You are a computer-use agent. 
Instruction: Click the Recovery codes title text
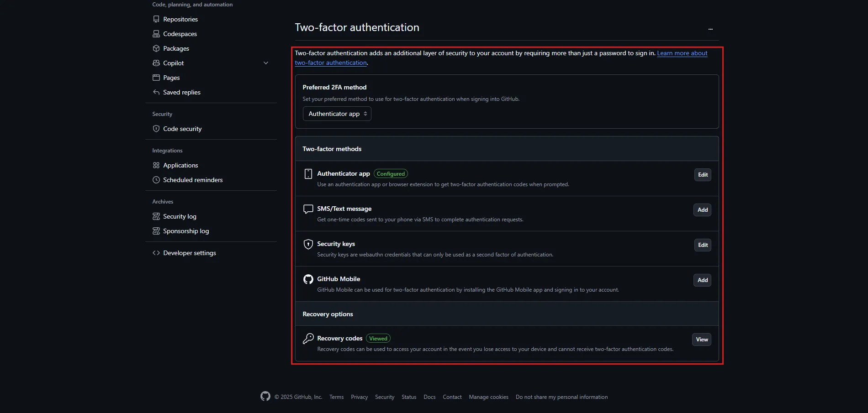[339, 338]
